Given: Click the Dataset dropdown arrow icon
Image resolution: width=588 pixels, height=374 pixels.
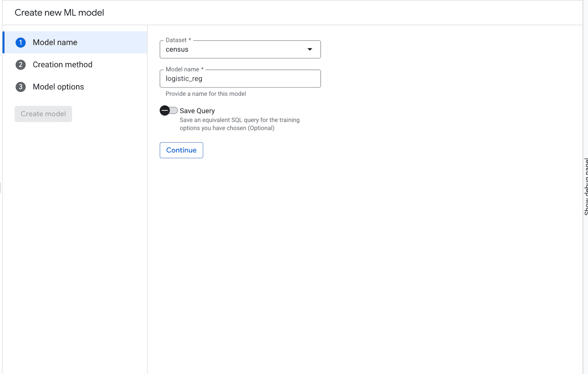Looking at the screenshot, I should point(310,49).
